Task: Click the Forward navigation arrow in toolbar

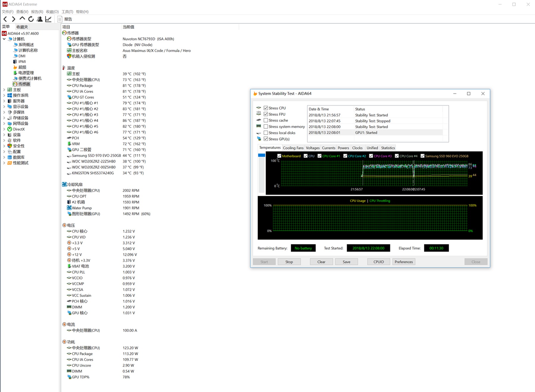Action: [13, 19]
